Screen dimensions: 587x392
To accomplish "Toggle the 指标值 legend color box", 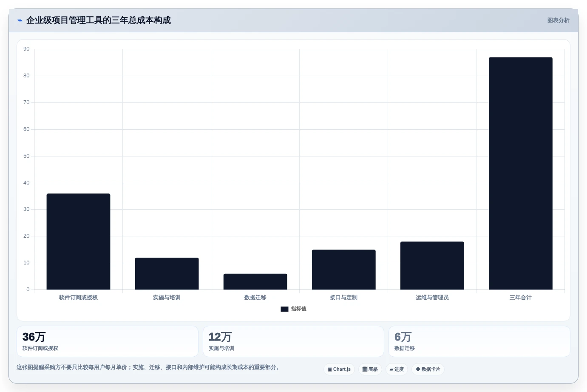I will [284, 309].
